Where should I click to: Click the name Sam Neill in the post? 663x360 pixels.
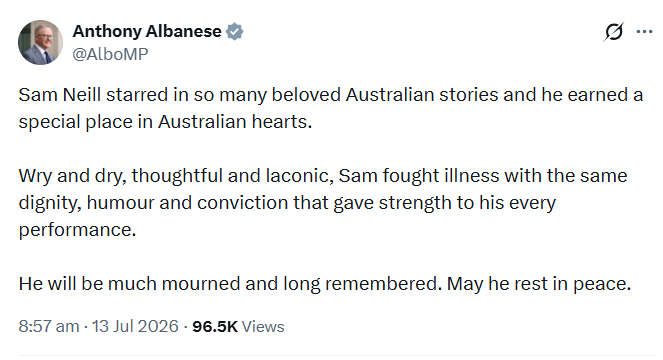point(60,94)
